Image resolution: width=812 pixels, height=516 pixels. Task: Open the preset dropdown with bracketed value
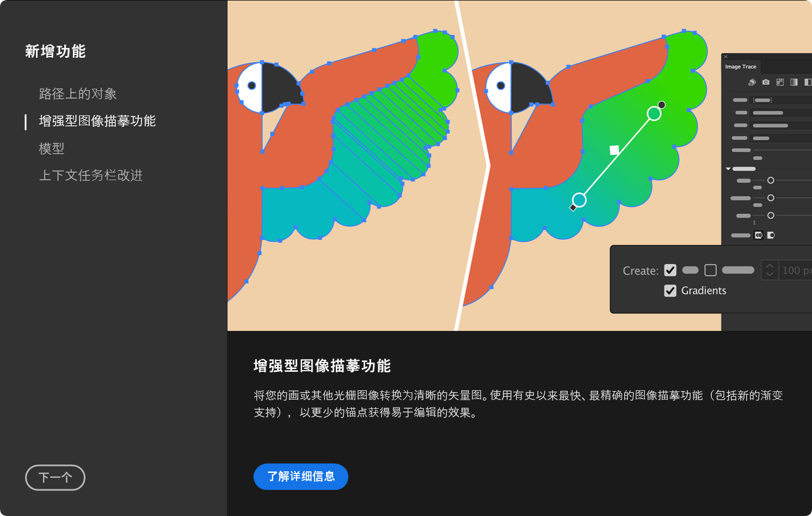[x=780, y=100]
